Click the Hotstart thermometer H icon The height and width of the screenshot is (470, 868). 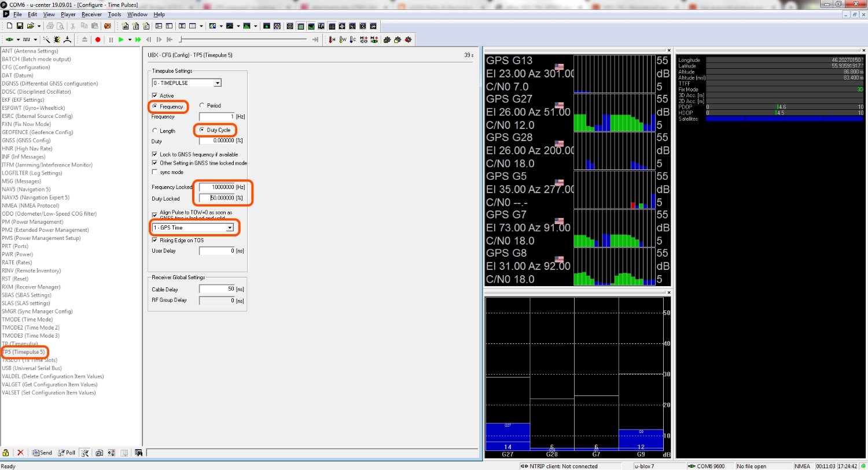click(332, 40)
